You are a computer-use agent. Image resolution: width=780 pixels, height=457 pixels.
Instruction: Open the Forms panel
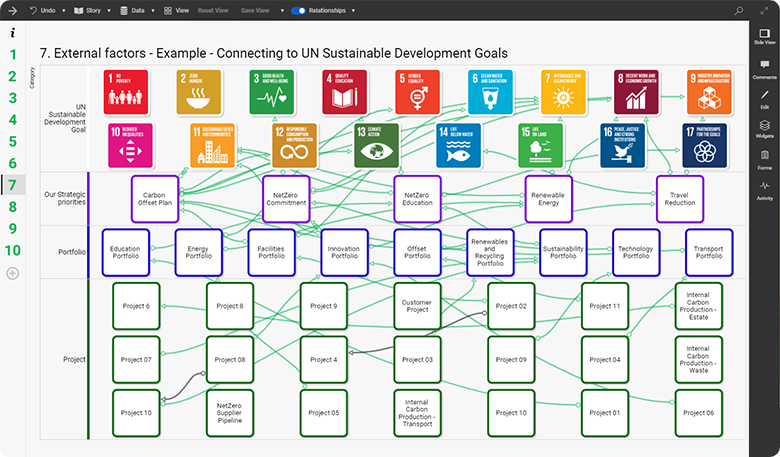coord(765,160)
